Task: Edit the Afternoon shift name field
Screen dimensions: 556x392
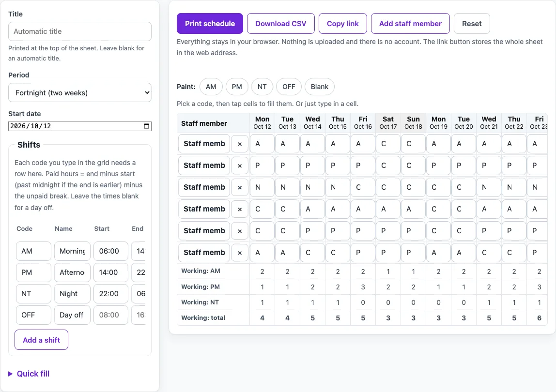Action: [x=72, y=272]
